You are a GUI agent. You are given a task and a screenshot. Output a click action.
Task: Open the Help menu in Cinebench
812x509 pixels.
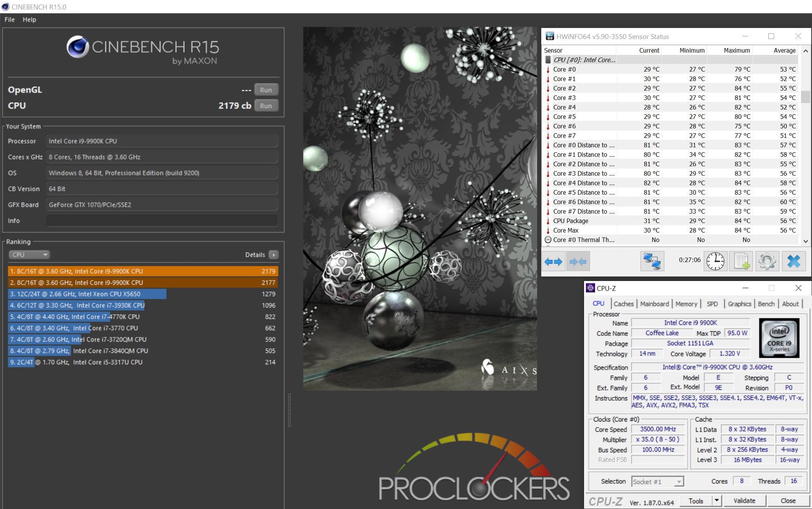29,19
